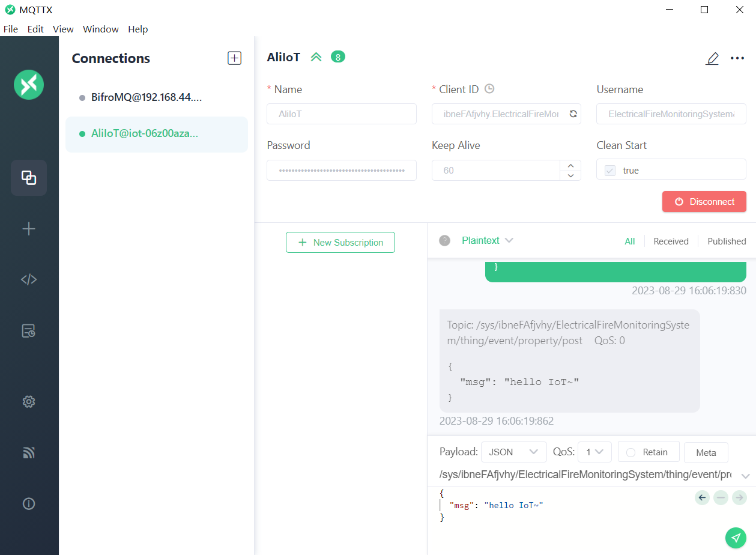Open the Plaintext format dropdown
Image resolution: width=756 pixels, height=555 pixels.
coord(488,240)
